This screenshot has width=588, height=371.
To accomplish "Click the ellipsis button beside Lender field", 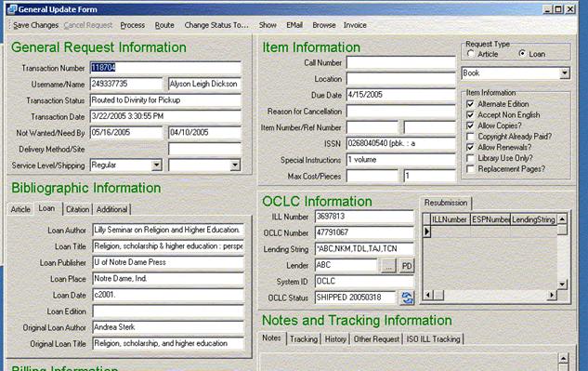I will [388, 266].
